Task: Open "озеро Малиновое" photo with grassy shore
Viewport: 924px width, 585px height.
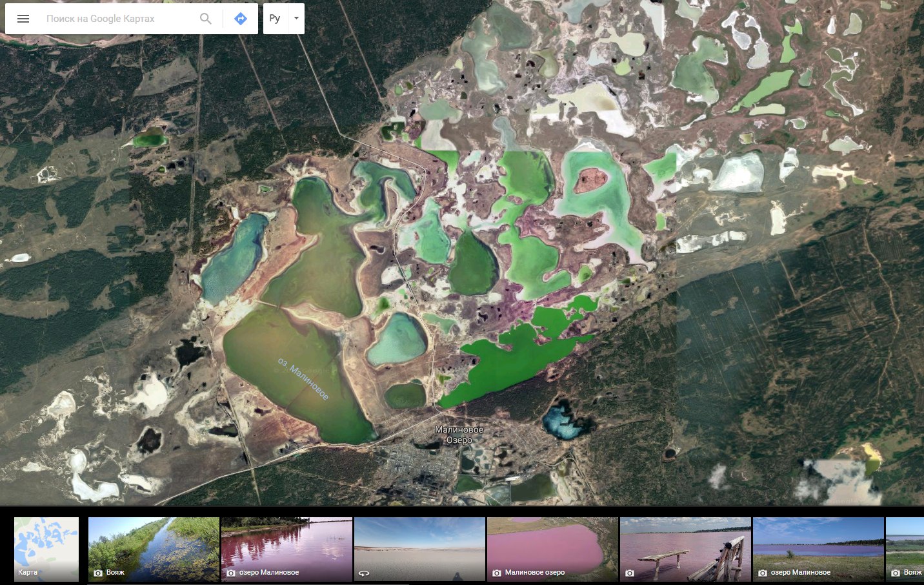Action: pos(818,549)
